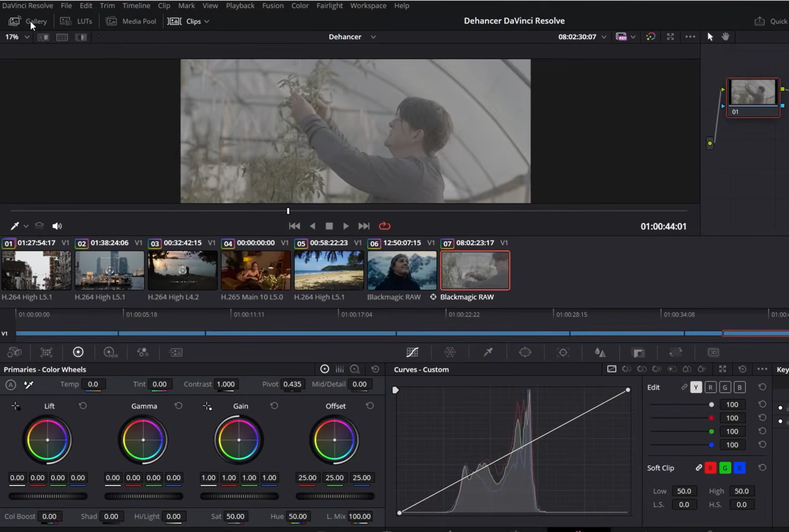Open the Qualifier eyedropper palette
The height and width of the screenshot is (532, 789).
pyautogui.click(x=488, y=352)
